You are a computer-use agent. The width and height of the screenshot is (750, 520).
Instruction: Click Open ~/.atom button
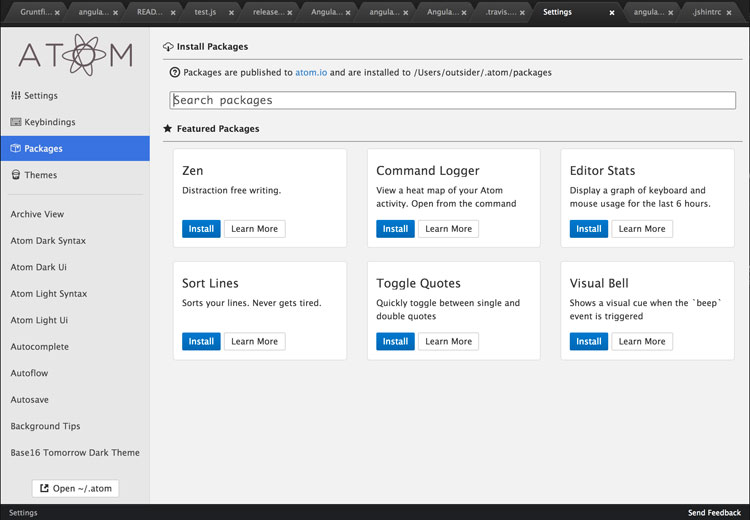click(76, 488)
